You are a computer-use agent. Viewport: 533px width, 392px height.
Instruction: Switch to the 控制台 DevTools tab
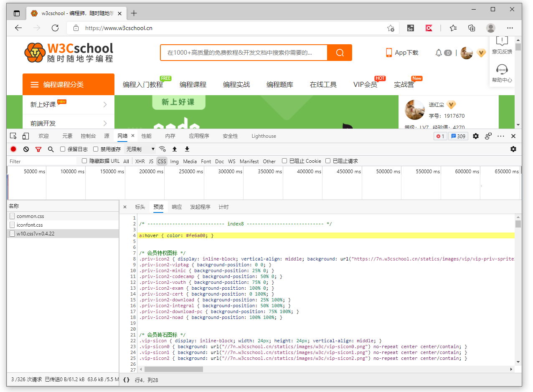click(88, 136)
